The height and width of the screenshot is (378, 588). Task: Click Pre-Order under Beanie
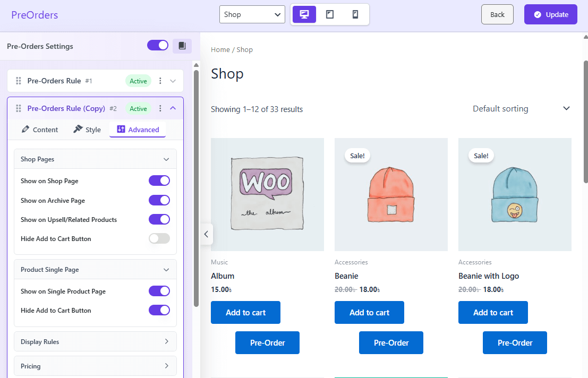[391, 343]
